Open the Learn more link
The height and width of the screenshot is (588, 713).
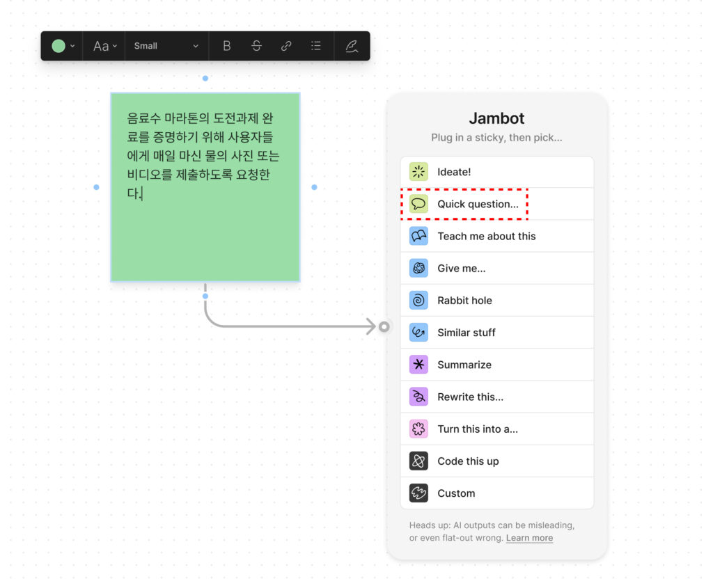(529, 538)
